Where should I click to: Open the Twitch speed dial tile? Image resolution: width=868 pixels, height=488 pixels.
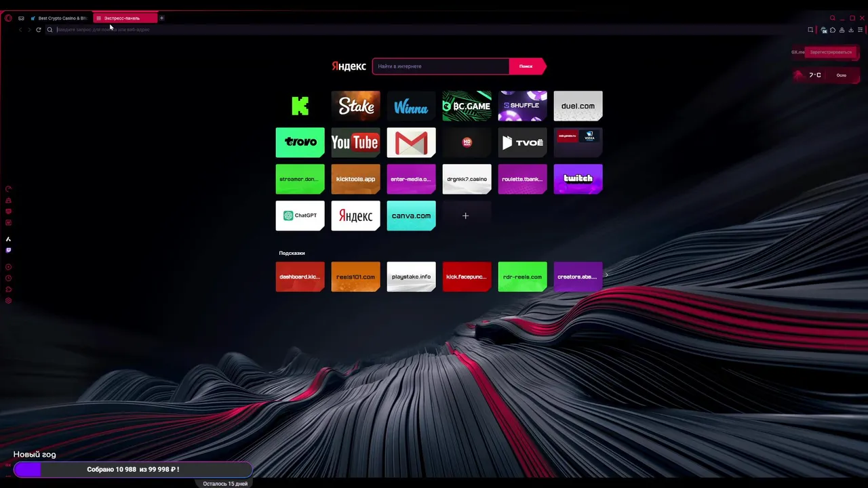578,179
